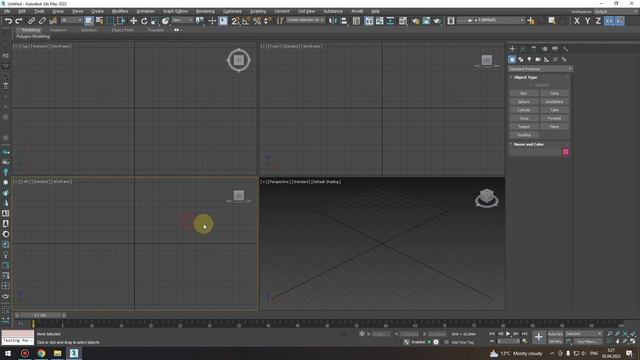
Task: Open the reference coordinate system dropdown
Action: (182, 20)
